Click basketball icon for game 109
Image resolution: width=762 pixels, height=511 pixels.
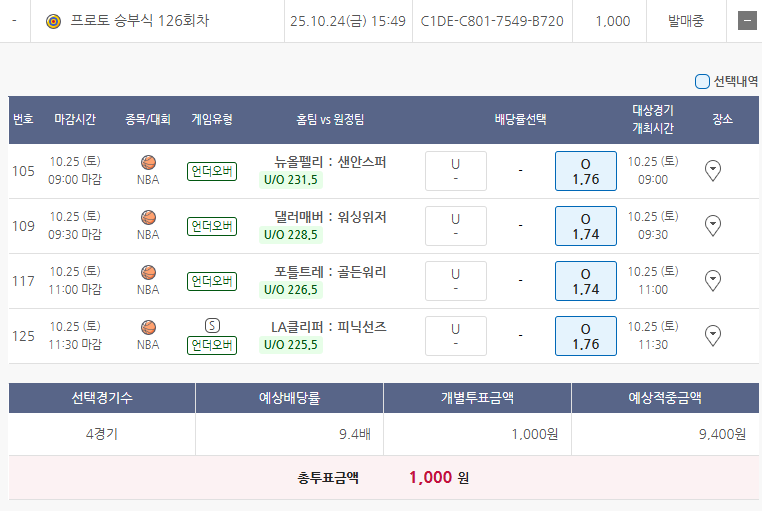tap(148, 217)
